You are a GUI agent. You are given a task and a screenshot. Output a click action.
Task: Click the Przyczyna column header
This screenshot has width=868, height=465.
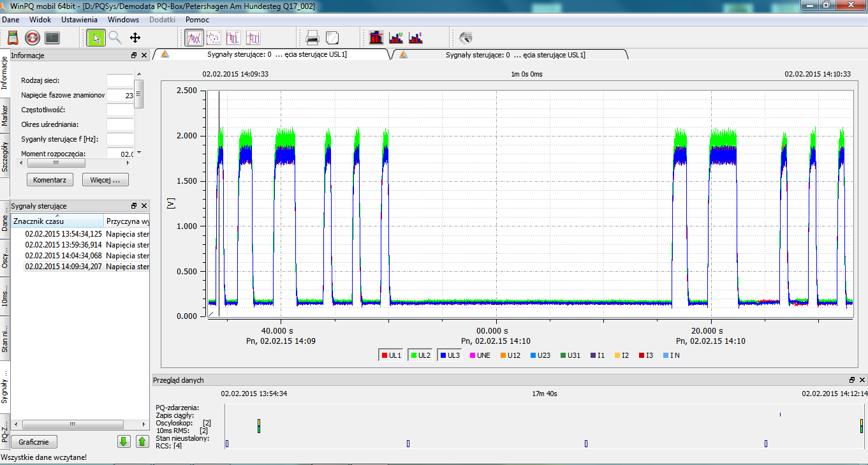127,221
